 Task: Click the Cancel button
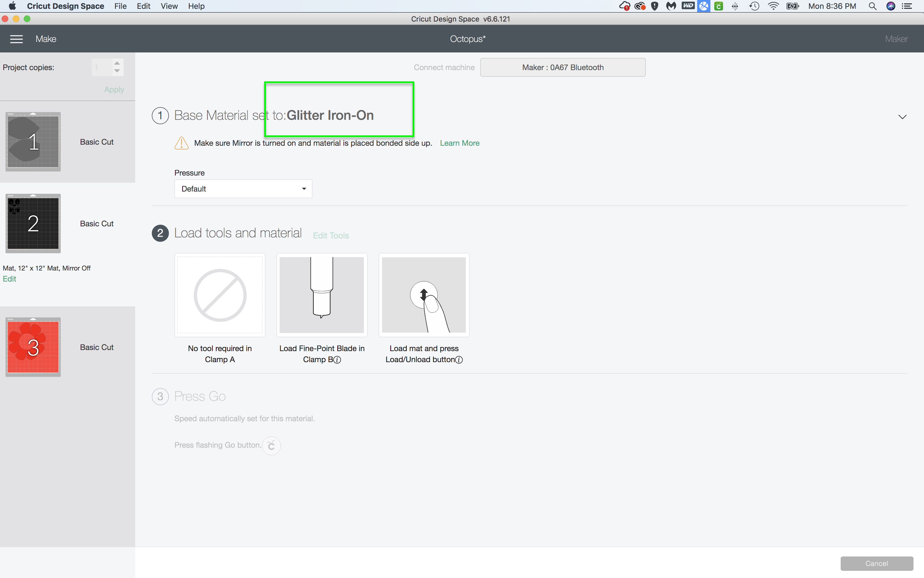coord(876,563)
